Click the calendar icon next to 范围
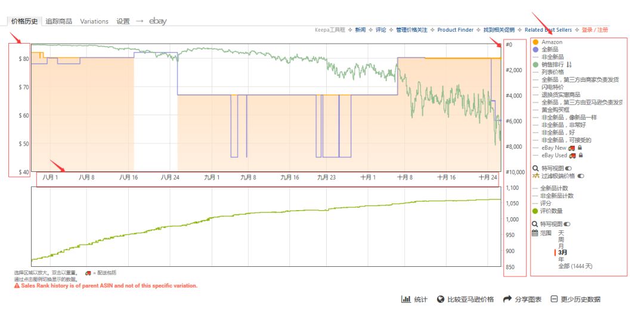This screenshot has height=314, width=644. [x=535, y=233]
